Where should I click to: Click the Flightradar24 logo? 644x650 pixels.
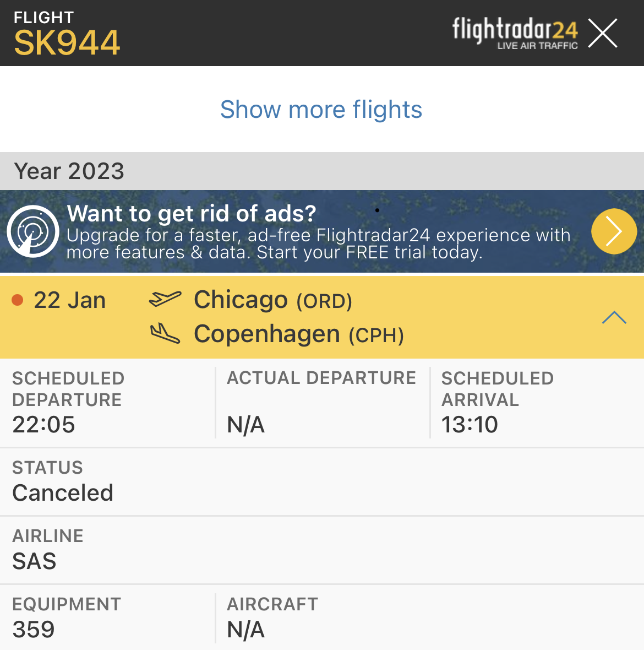tap(515, 33)
